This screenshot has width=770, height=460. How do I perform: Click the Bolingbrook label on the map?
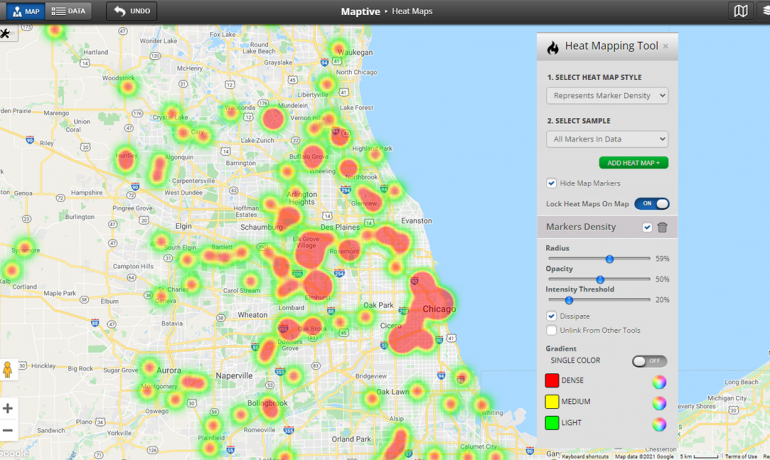click(267, 403)
